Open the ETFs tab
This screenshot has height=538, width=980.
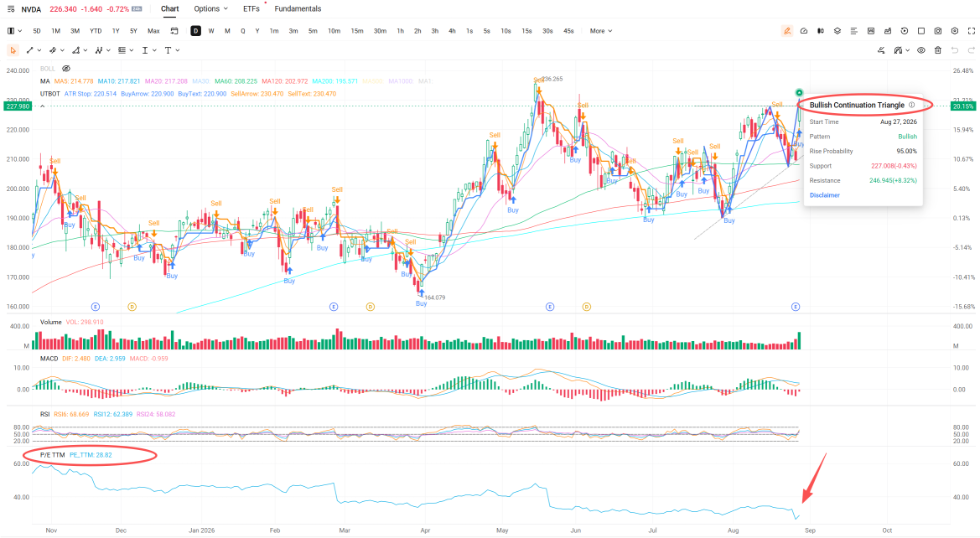coord(251,8)
